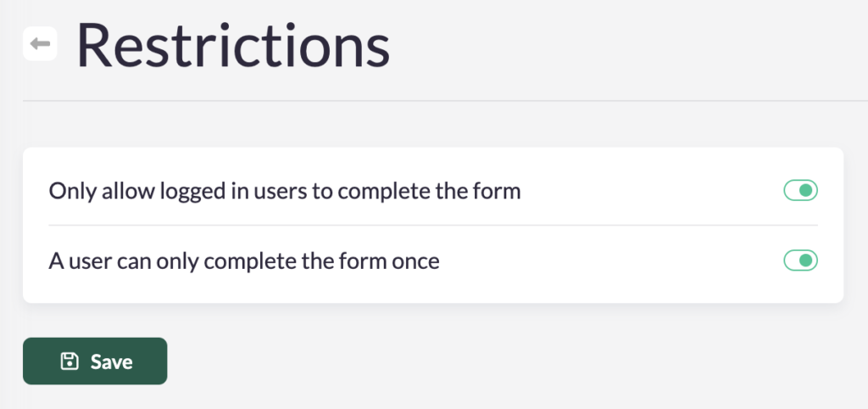The image size is (868, 409).
Task: Click the green knob of the form once toggle
Action: point(807,261)
